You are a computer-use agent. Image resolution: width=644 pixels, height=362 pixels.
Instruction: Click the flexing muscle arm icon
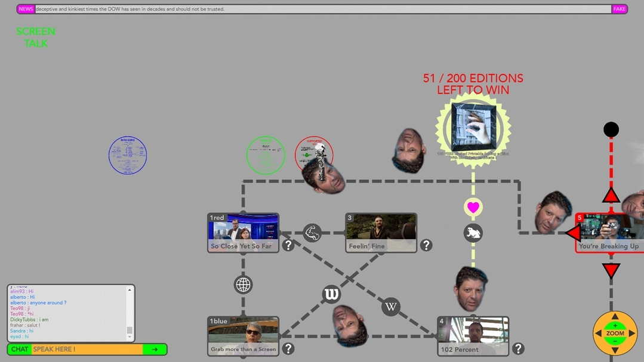(312, 233)
